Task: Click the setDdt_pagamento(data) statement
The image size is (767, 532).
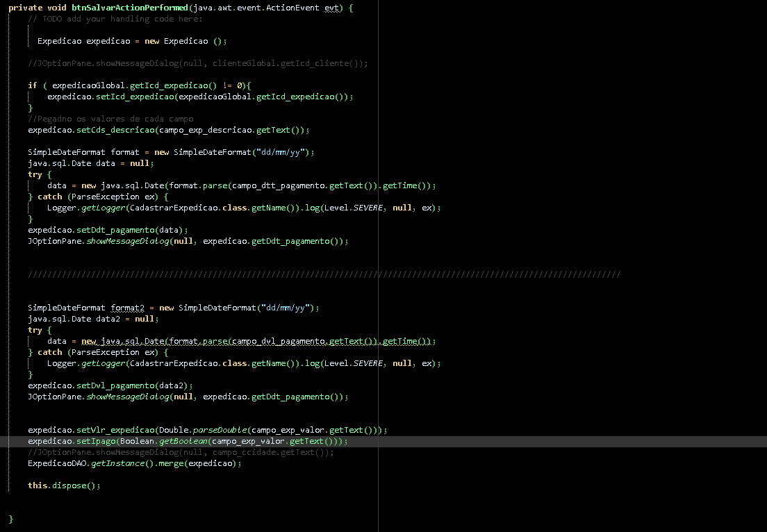Action: (x=108, y=230)
